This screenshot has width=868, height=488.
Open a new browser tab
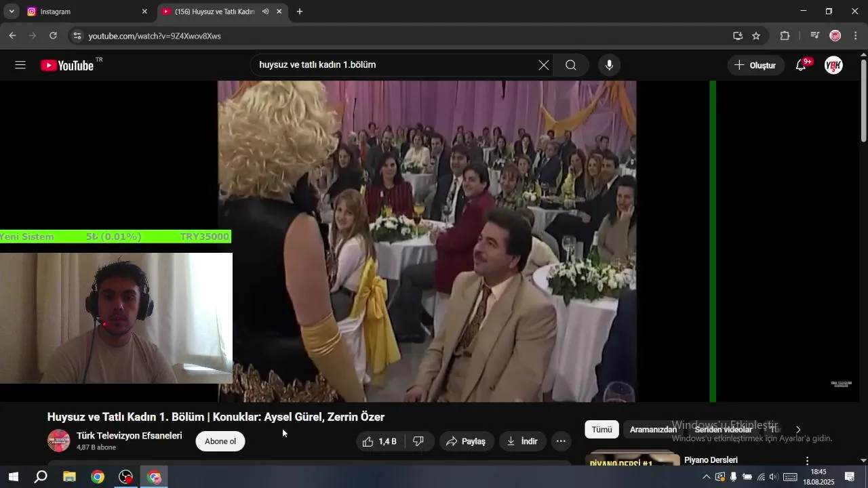click(300, 12)
